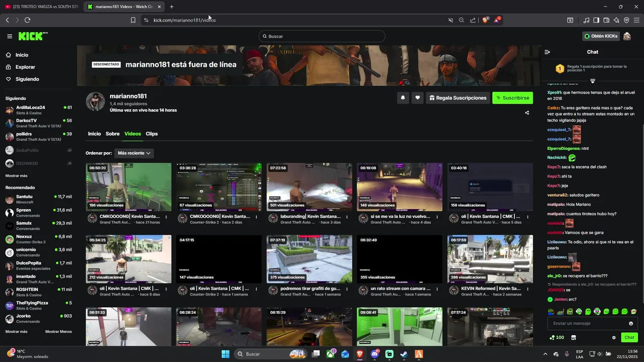This screenshot has height=362, width=644.
Task: Expand chat leaderboard chevron
Action: (593, 81)
